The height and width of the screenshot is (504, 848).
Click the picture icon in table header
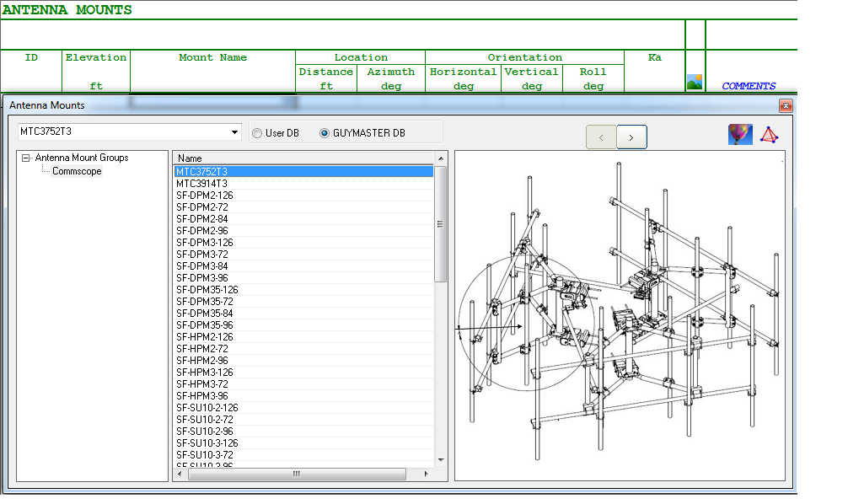tap(695, 83)
